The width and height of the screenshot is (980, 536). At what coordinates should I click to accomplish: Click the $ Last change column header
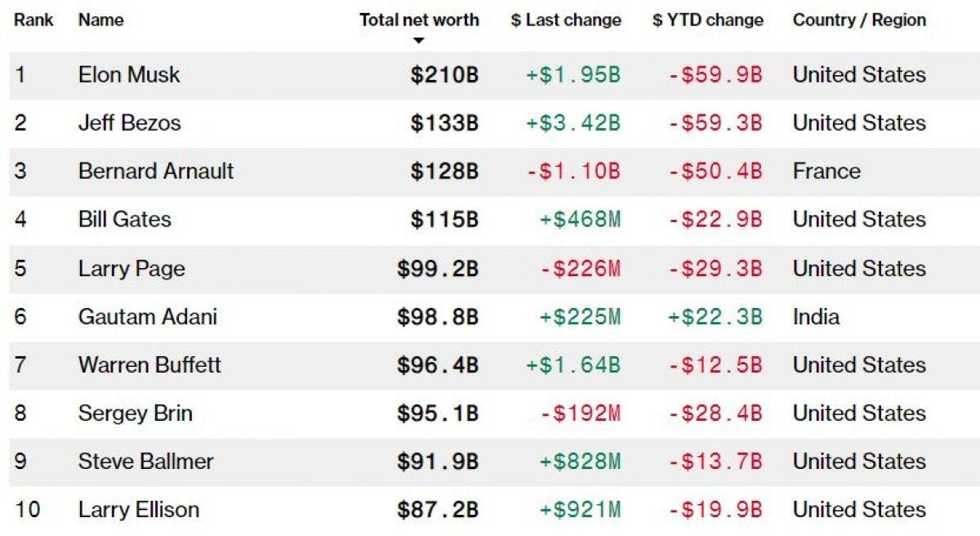(566, 20)
